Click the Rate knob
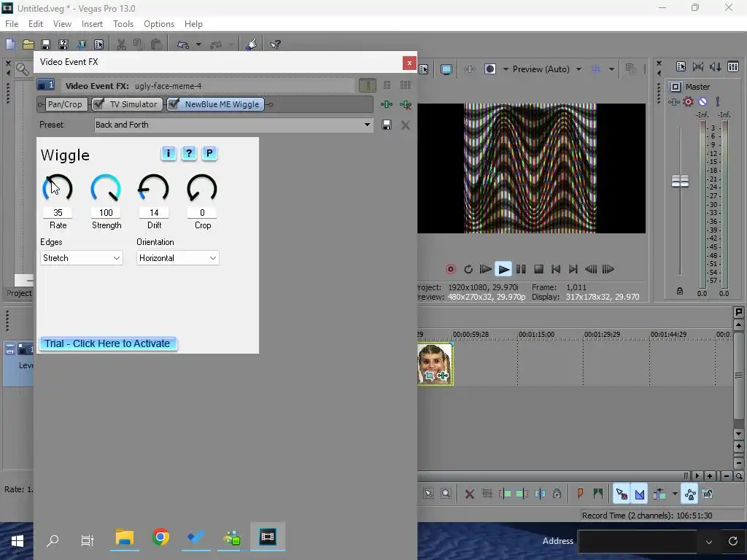Image resolution: width=747 pixels, height=560 pixels. [x=58, y=189]
